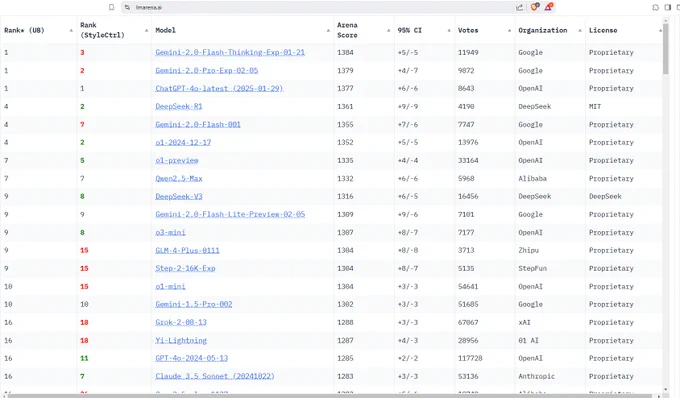Open Gemini-2.0-Flash-Thinking-Exp-01-21 model link
Viewport: 680px width, 398px height.
pyautogui.click(x=230, y=52)
